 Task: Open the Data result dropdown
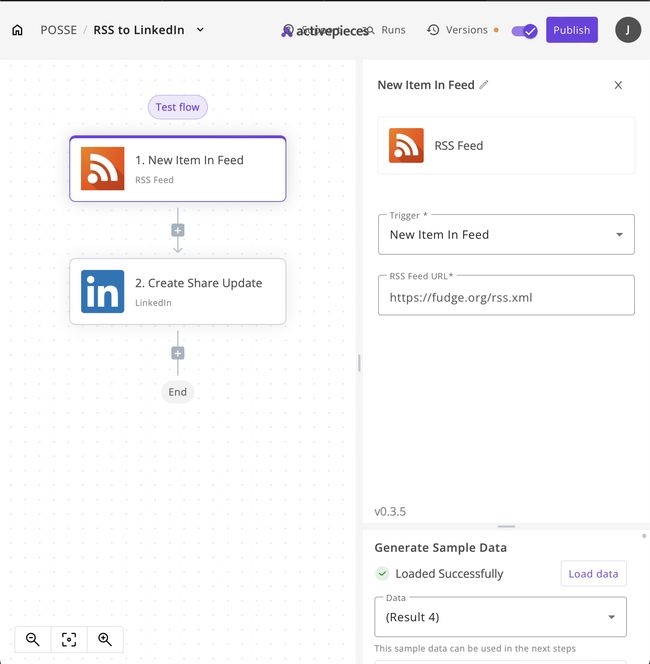click(500, 617)
